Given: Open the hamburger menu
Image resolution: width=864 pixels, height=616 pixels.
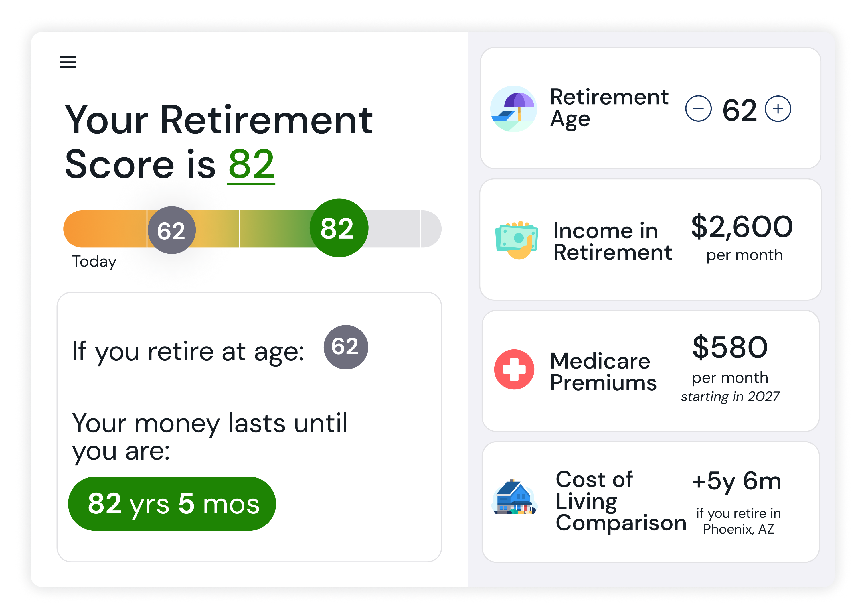Looking at the screenshot, I should click(68, 62).
